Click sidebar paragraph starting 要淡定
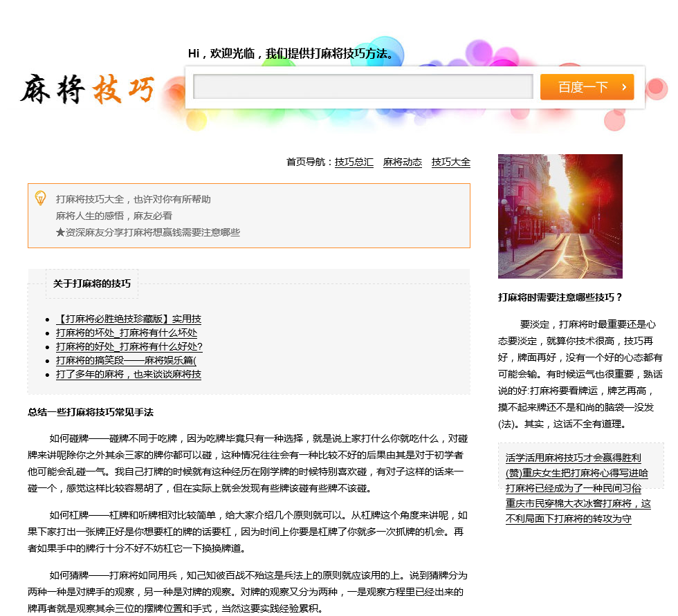The image size is (678, 616). point(580,374)
